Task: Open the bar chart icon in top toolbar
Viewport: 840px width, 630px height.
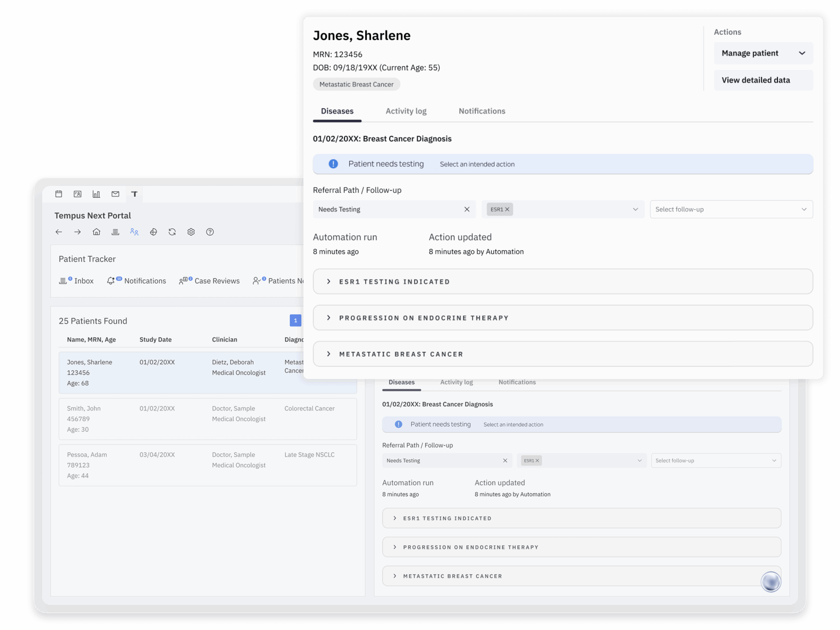Action: [96, 194]
